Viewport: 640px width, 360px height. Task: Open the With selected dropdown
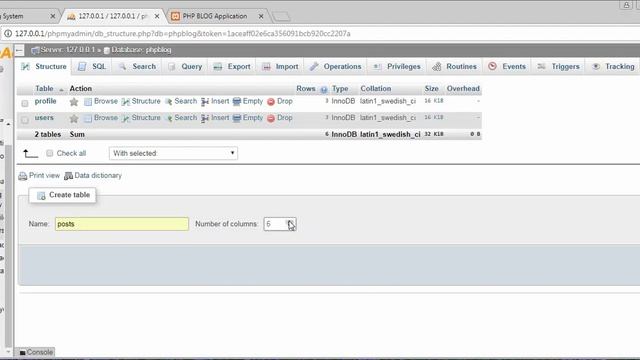(x=173, y=153)
